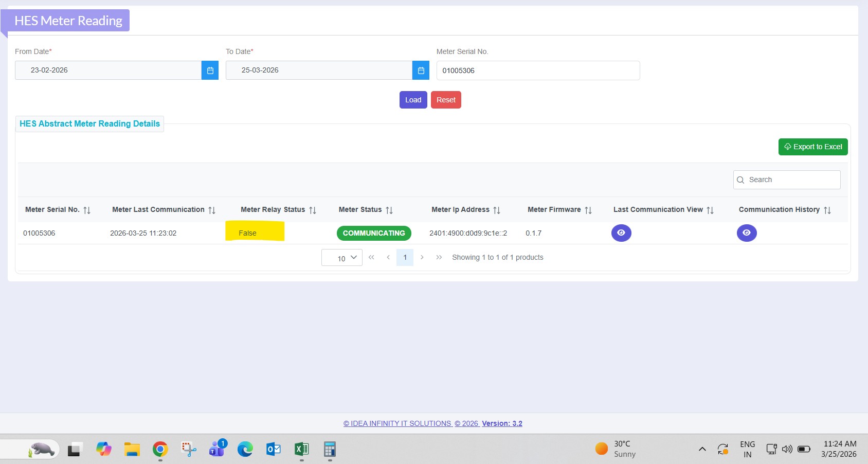Image resolution: width=868 pixels, height=464 pixels.
Task: Show hidden icons in system tray
Action: coord(702,449)
